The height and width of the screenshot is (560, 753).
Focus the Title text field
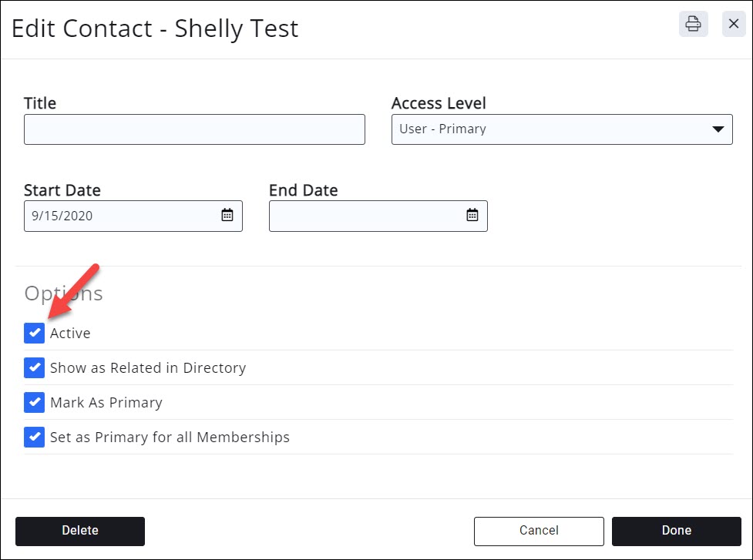click(x=194, y=129)
